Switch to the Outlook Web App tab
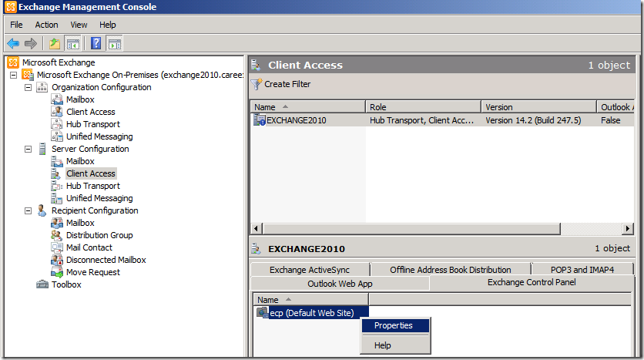The height and width of the screenshot is (360, 644). click(x=340, y=284)
